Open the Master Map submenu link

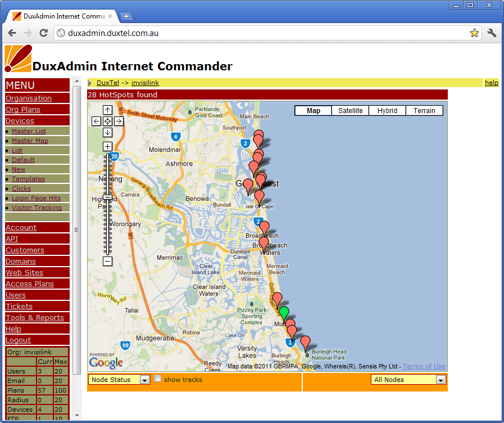[30, 141]
